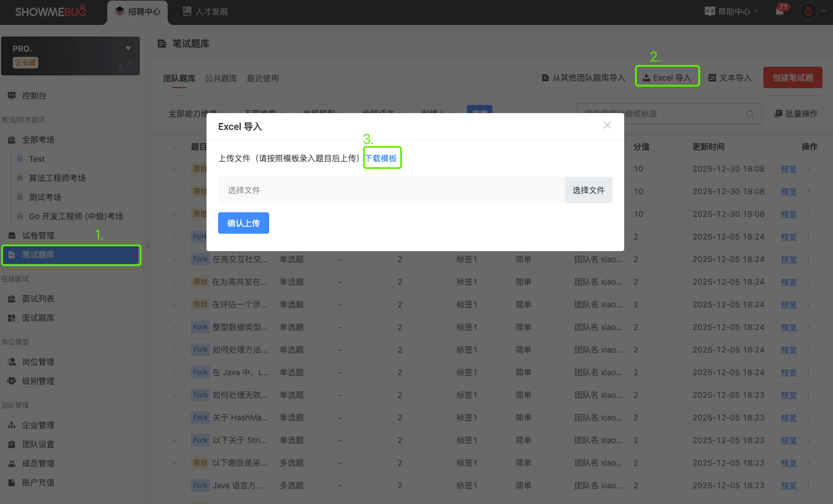
Task: Switch to the 公共题库 tab
Action: click(x=221, y=78)
